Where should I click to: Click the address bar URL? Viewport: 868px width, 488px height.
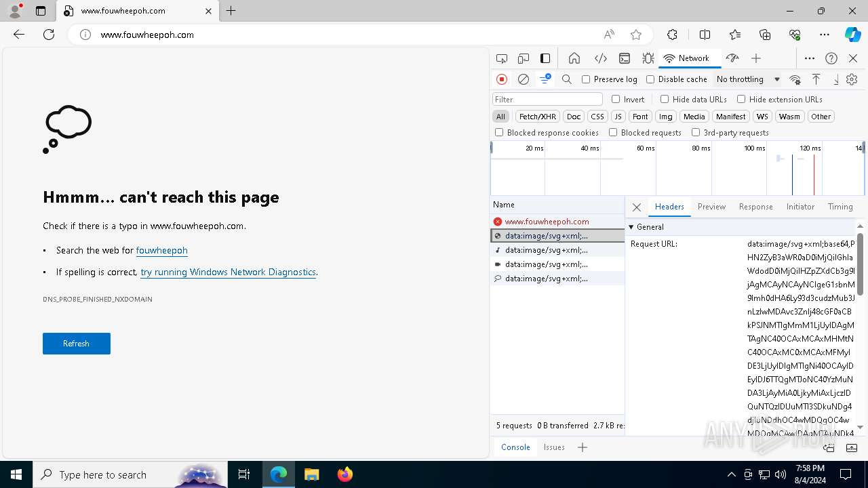click(x=147, y=35)
